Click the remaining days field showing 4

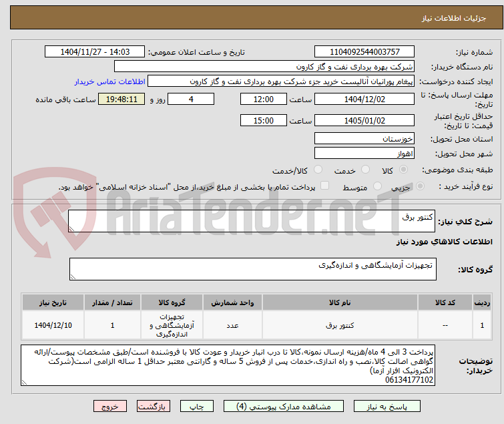click(x=191, y=99)
